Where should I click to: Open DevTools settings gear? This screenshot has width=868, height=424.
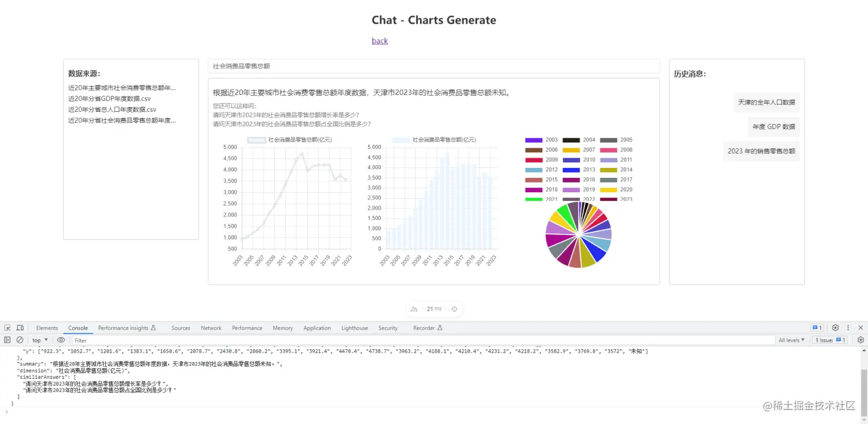click(x=836, y=328)
